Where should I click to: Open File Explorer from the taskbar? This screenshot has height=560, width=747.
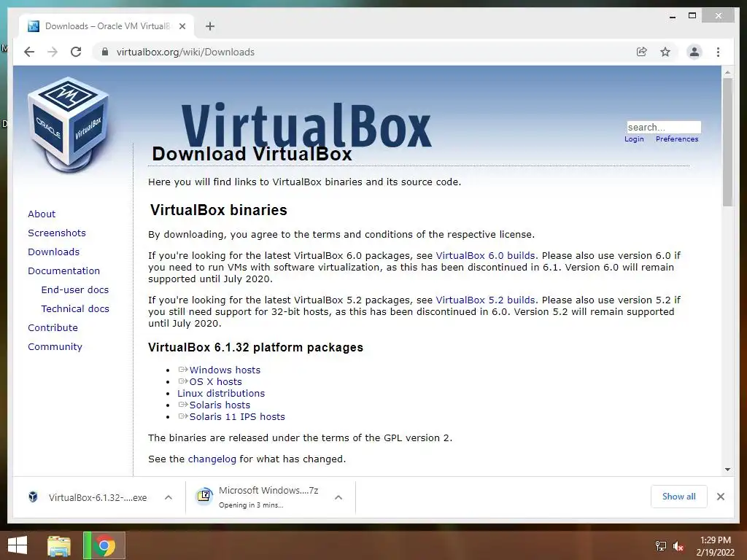point(58,545)
